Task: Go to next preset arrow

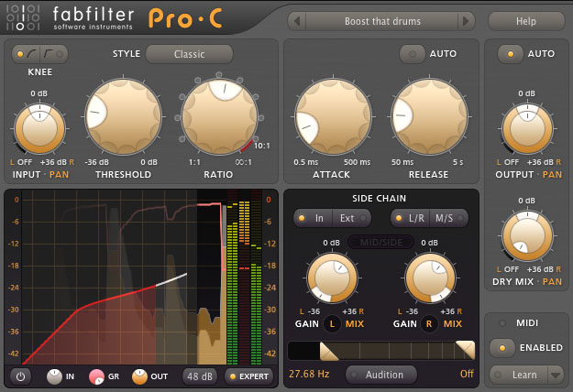Action: coord(466,21)
